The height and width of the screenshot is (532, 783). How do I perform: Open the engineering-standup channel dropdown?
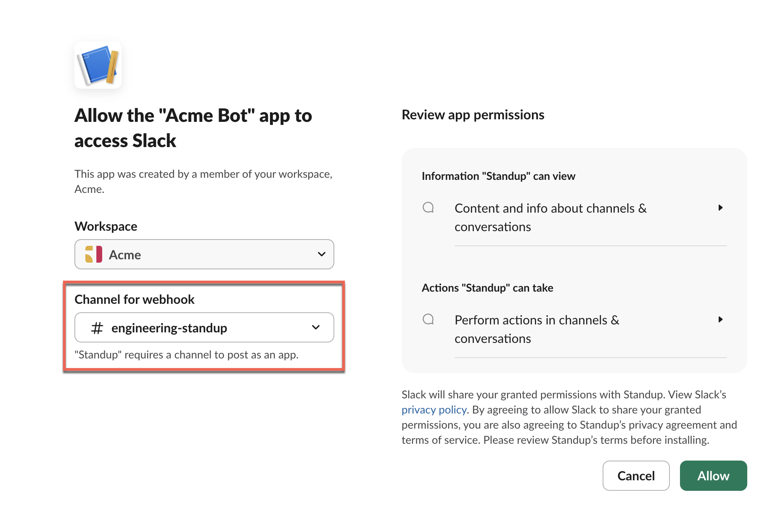tap(204, 327)
